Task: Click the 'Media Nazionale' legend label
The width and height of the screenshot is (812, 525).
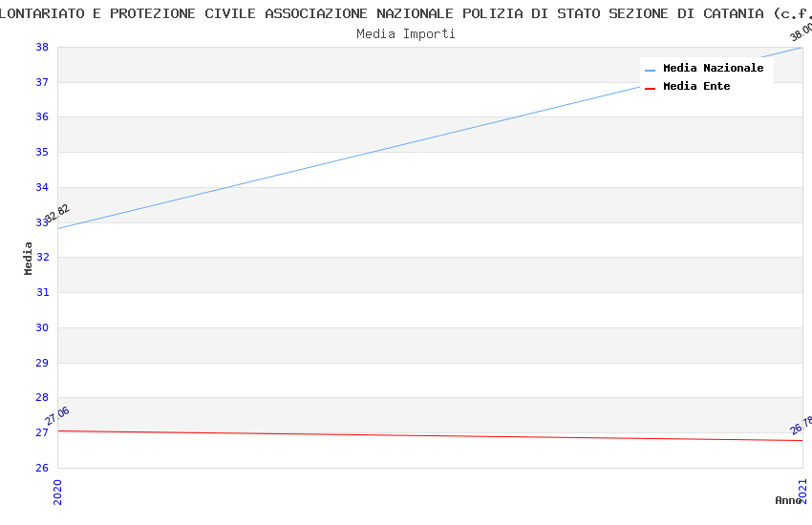Action: (713, 68)
